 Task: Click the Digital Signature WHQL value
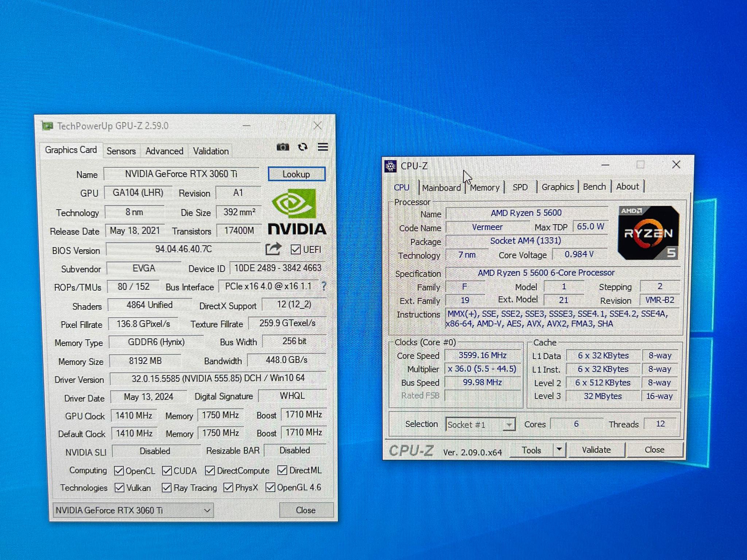coord(292,396)
